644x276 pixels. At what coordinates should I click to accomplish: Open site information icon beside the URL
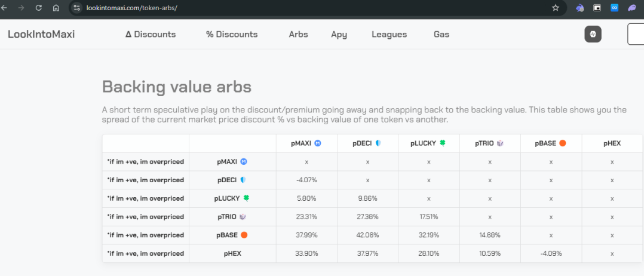[76, 8]
